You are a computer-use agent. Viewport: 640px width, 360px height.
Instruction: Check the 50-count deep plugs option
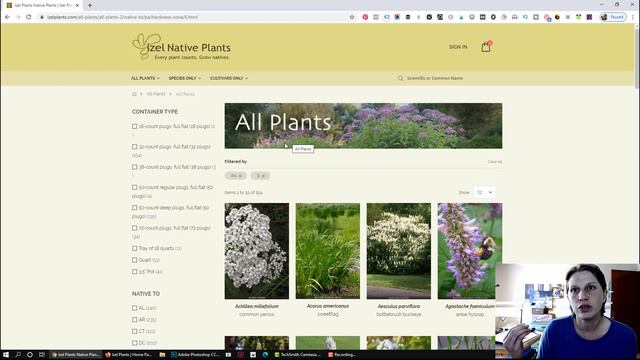coord(134,208)
